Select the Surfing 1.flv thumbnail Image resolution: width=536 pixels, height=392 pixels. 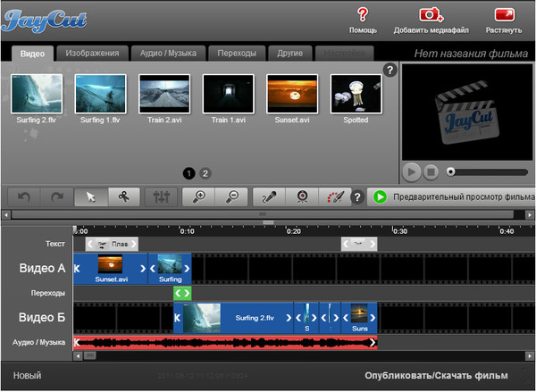100,94
